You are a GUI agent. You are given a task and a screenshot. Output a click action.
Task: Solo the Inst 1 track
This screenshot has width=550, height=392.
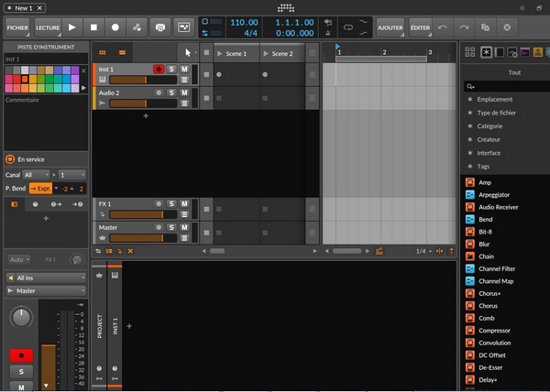[171, 69]
